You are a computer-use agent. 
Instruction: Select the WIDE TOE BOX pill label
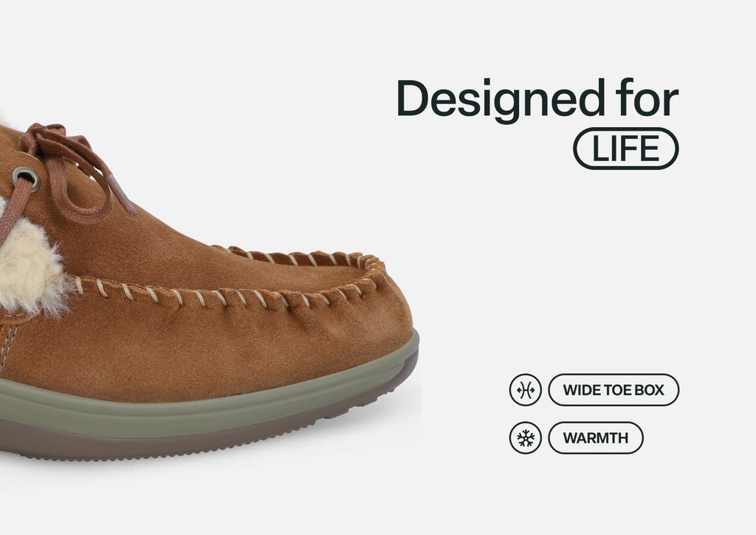coord(614,389)
